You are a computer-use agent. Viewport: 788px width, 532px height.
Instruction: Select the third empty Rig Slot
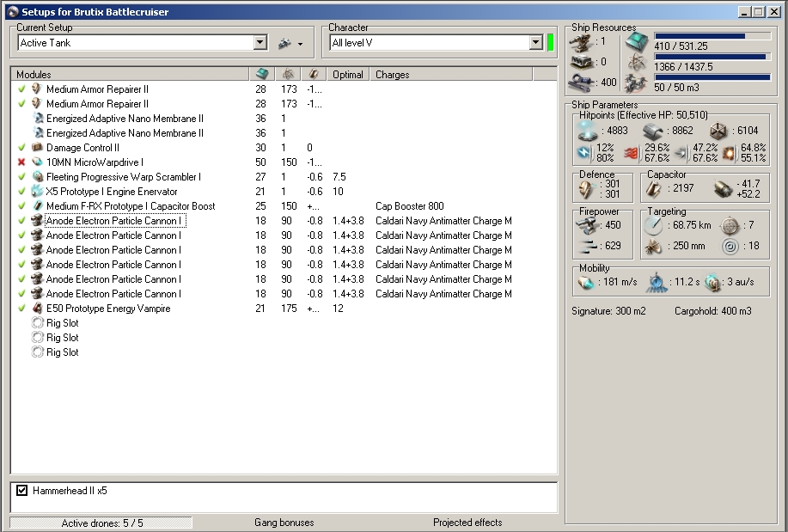(63, 352)
